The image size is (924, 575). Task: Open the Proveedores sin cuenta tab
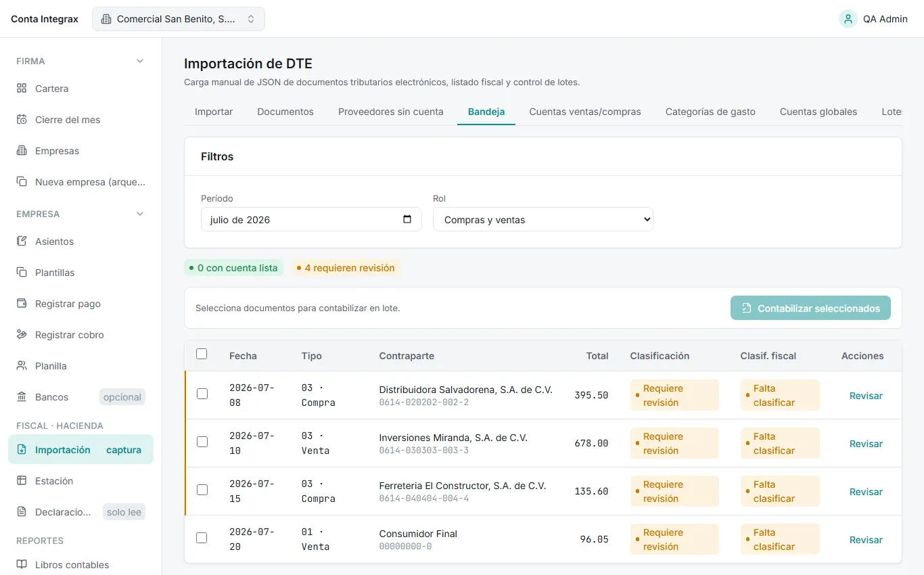(391, 112)
